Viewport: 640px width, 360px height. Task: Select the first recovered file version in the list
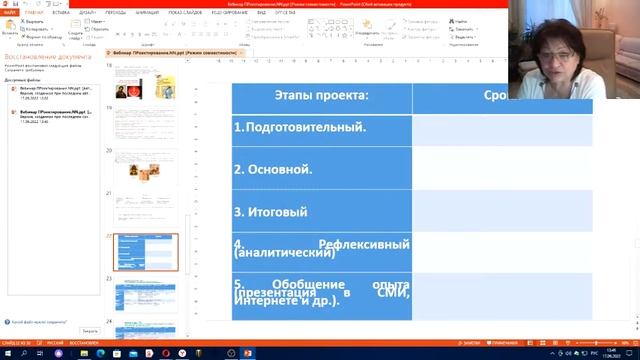[x=54, y=93]
